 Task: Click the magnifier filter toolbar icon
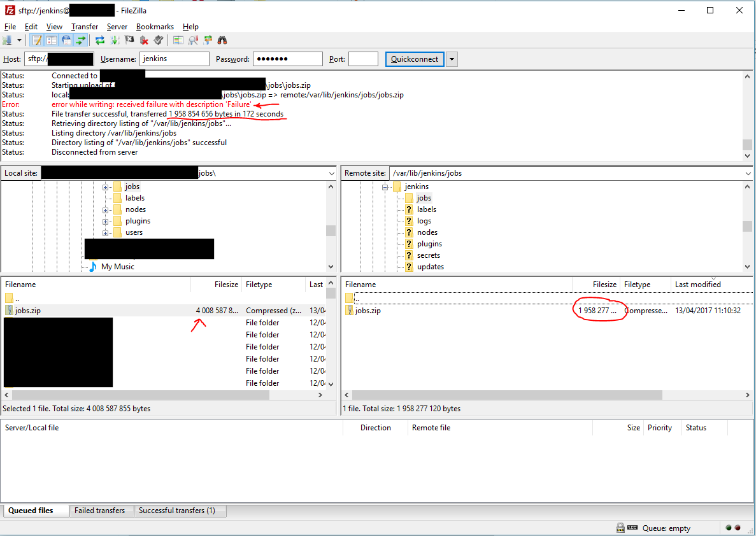[x=193, y=41]
